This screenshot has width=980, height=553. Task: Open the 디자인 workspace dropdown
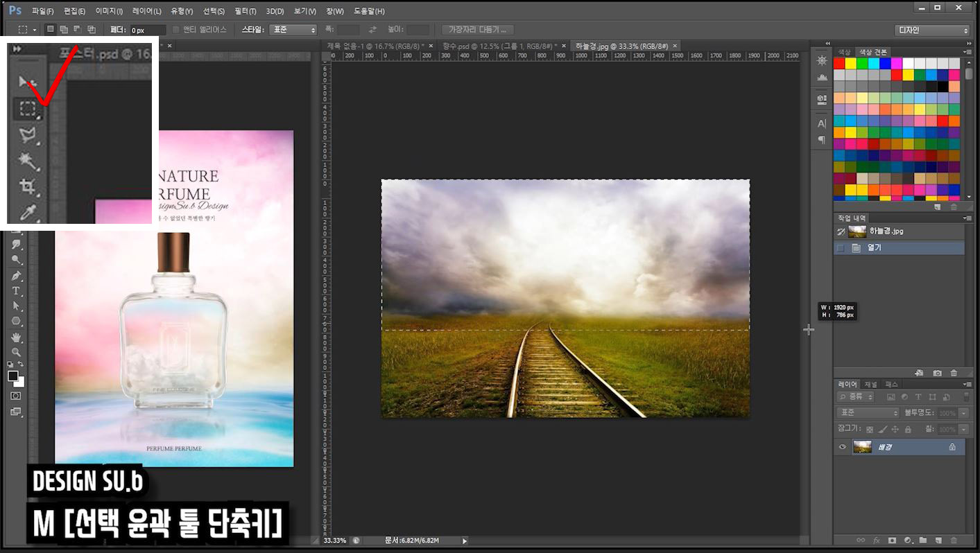point(932,30)
